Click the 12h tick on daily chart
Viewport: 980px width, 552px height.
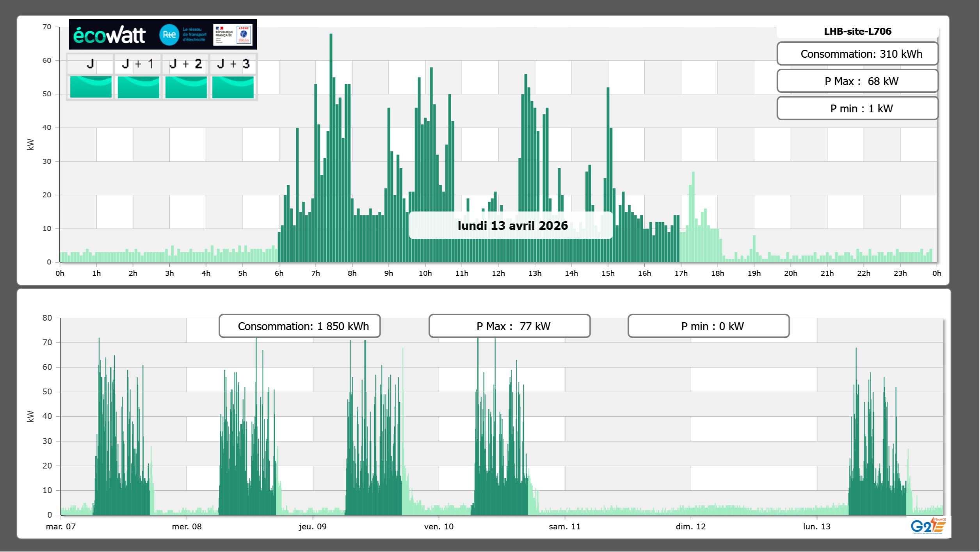498,273
